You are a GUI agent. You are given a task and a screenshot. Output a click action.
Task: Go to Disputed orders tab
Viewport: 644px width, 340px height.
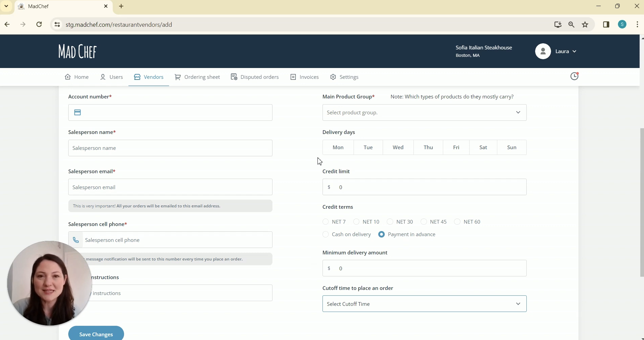click(255, 77)
